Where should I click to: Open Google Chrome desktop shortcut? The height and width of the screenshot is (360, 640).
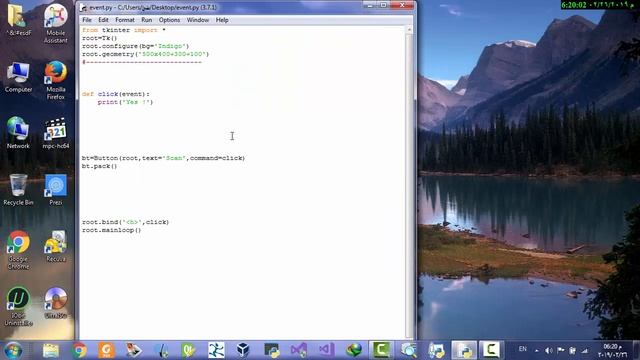pyautogui.click(x=18, y=250)
